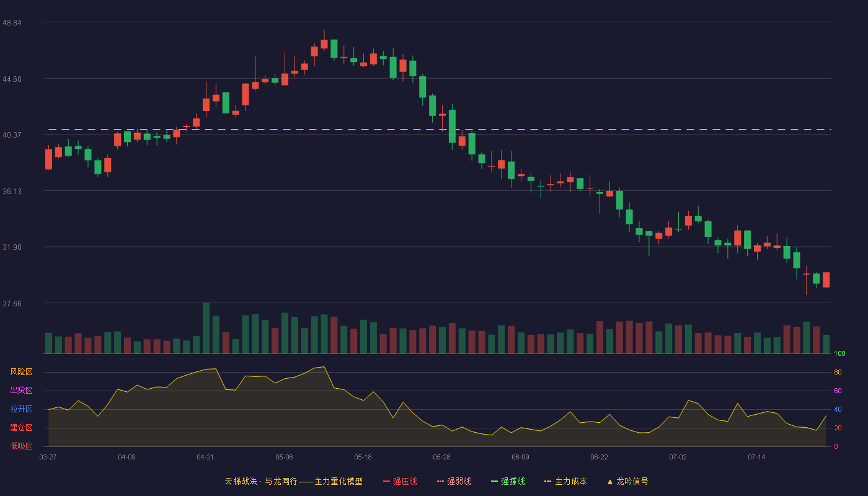
Task: Click the rightmost red candlestick
Action: tap(826, 280)
